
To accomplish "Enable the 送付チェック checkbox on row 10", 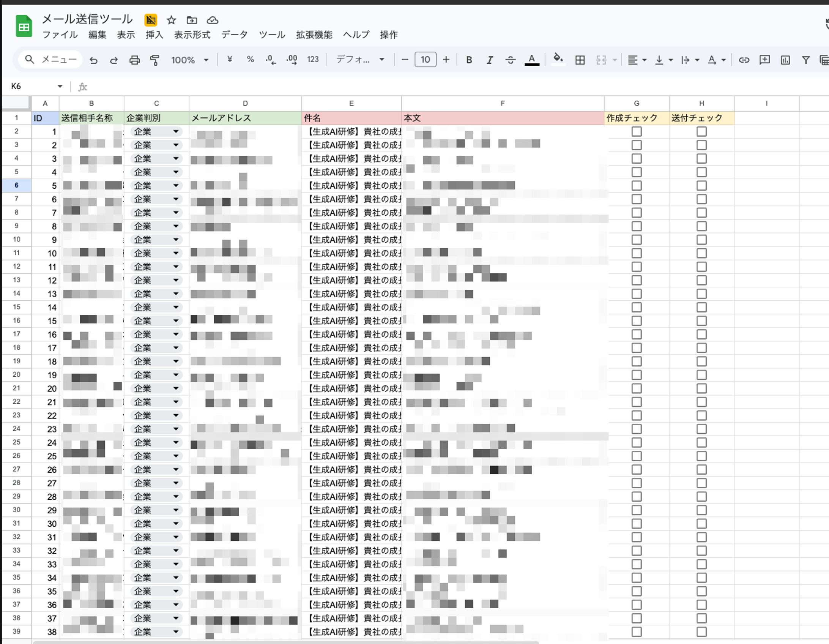I will click(701, 239).
